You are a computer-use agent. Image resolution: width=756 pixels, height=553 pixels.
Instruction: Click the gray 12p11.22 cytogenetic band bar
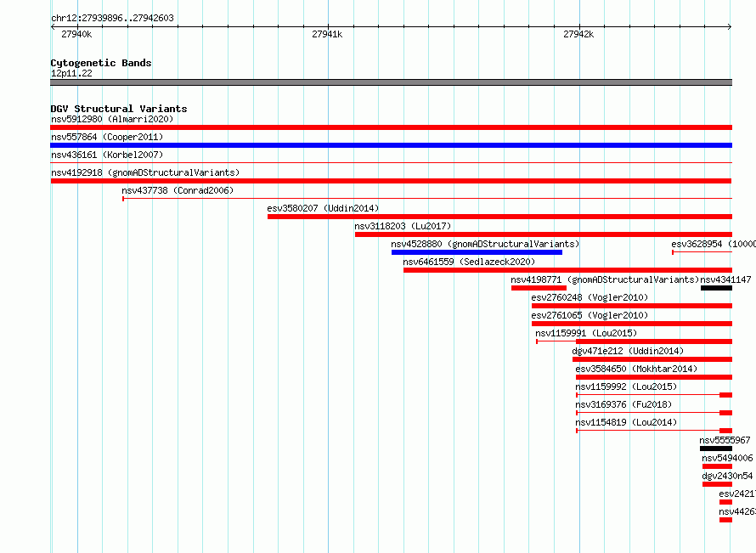point(391,82)
